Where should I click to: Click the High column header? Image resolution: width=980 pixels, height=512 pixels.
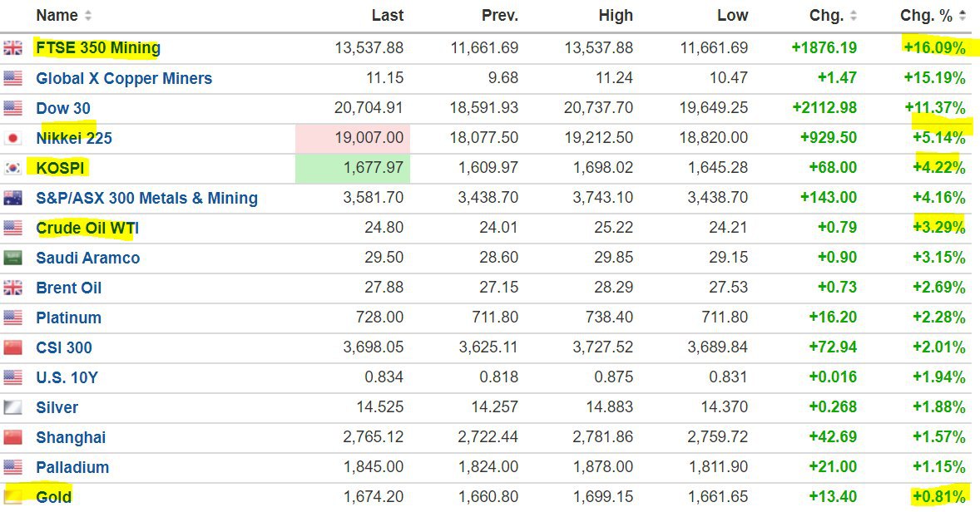(x=616, y=16)
